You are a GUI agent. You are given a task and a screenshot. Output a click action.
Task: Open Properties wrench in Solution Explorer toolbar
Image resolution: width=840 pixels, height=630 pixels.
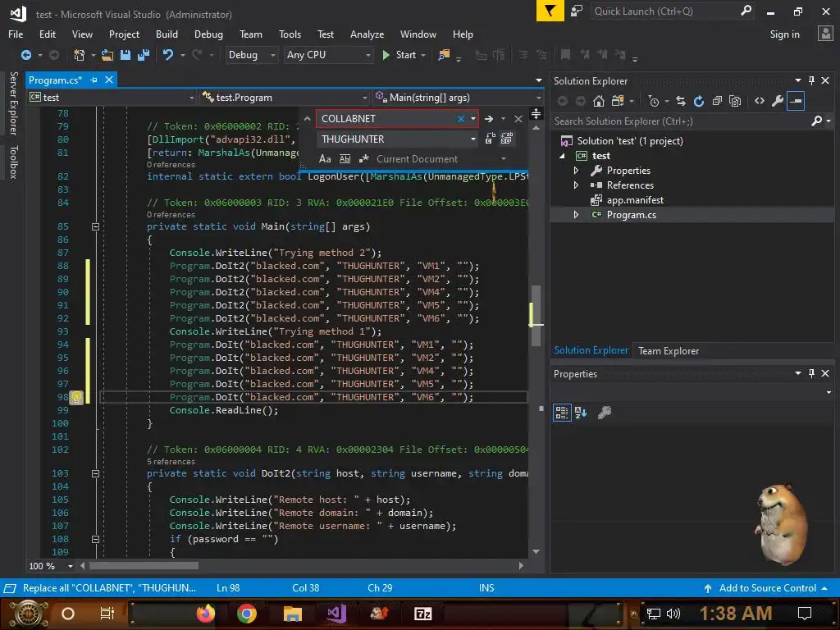(x=778, y=101)
